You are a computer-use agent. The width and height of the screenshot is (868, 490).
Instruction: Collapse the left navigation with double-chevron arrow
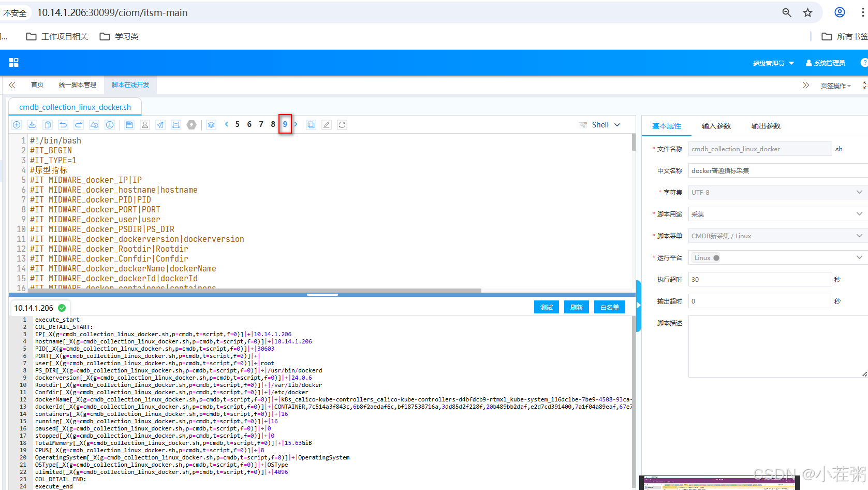coord(11,84)
